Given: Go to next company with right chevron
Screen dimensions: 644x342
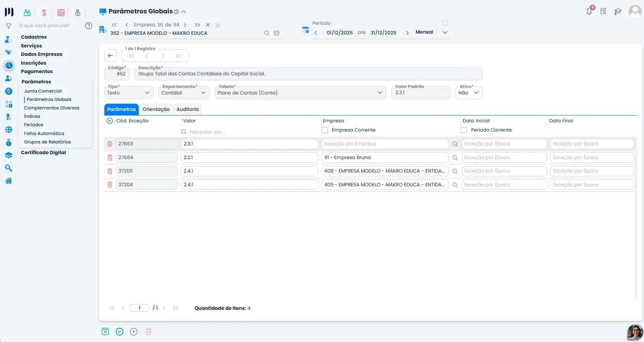Looking at the screenshot, I should [185, 25].
